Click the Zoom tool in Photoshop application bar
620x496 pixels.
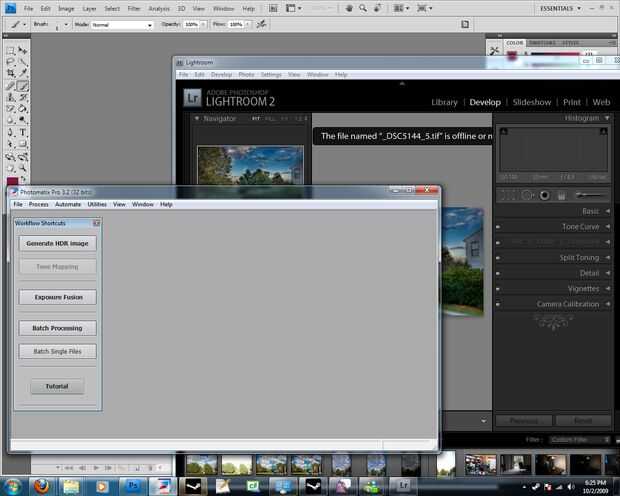pyautogui.click(x=363, y=8)
